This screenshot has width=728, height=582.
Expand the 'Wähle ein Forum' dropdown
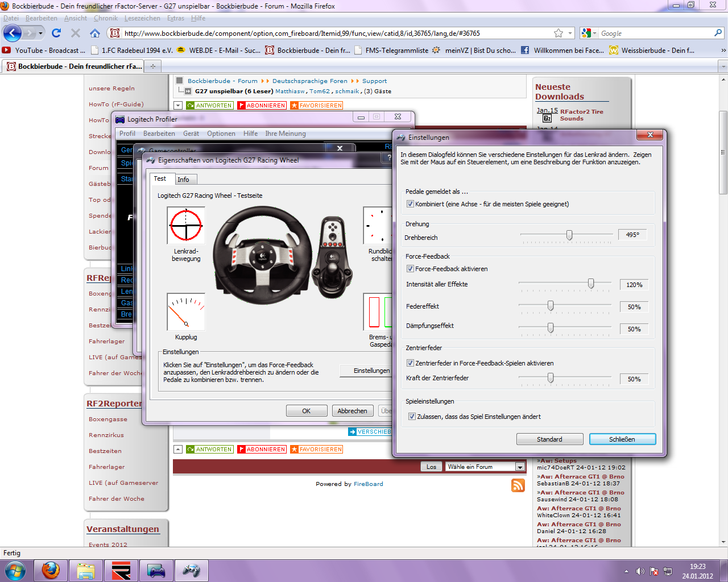(519, 467)
